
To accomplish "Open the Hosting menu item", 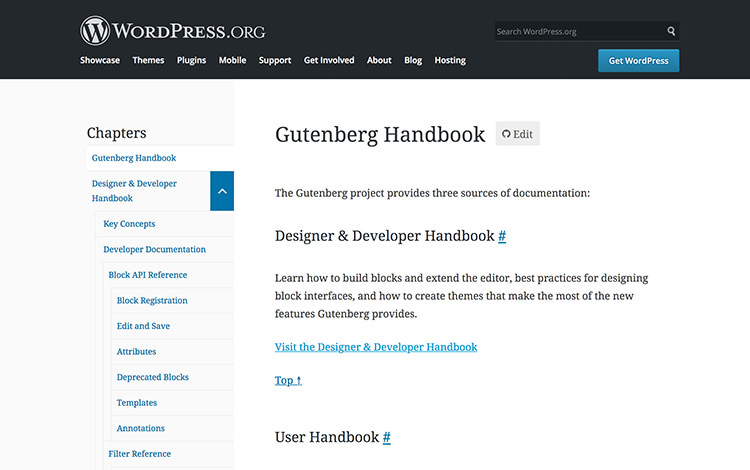I will tap(450, 60).
